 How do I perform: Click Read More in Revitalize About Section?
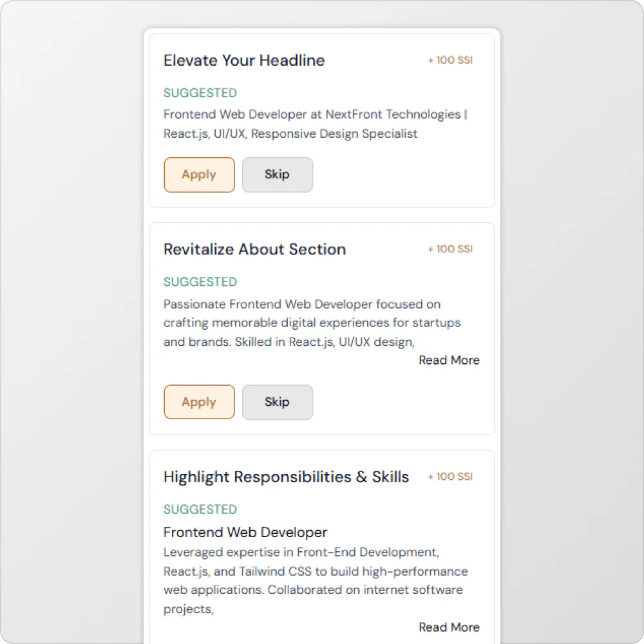tap(449, 360)
